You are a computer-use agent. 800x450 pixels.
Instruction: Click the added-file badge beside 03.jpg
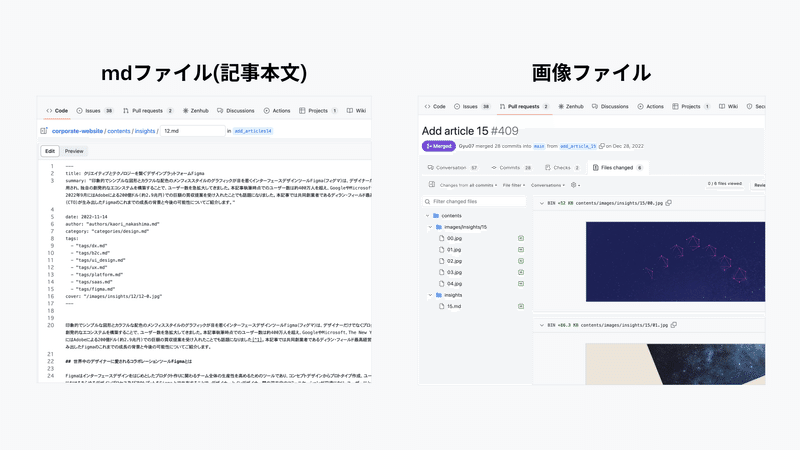521,272
